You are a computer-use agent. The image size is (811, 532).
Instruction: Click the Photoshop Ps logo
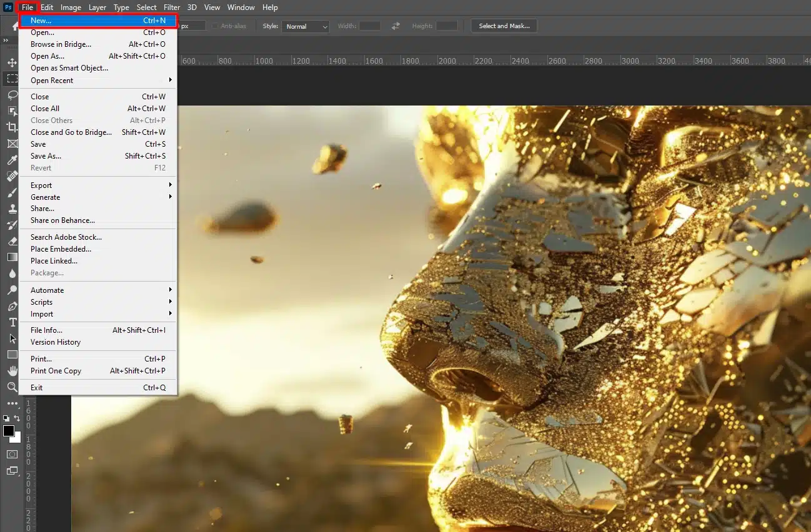(8, 7)
